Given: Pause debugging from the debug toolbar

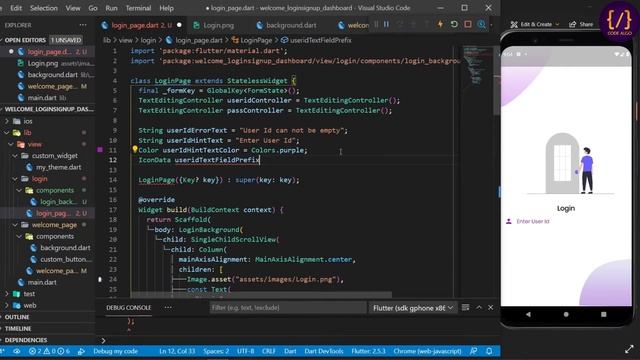Looking at the screenshot, I should pyautogui.click(x=386, y=24).
